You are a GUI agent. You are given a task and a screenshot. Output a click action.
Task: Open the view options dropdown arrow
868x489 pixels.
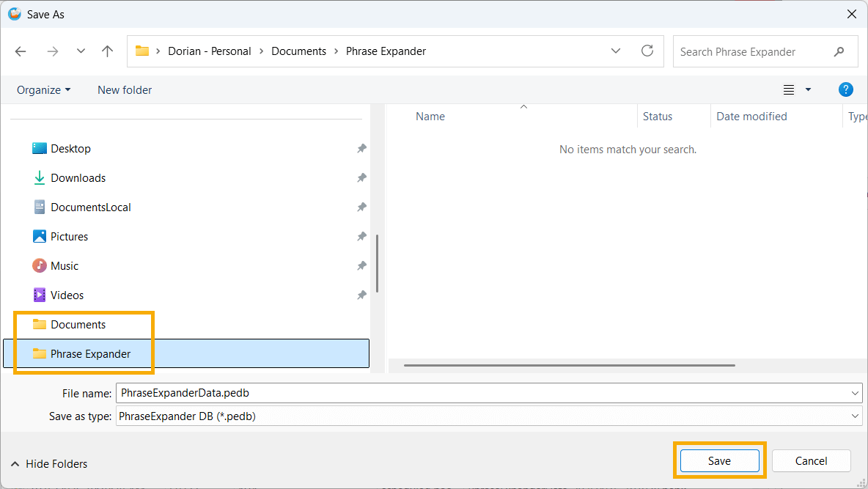(808, 89)
